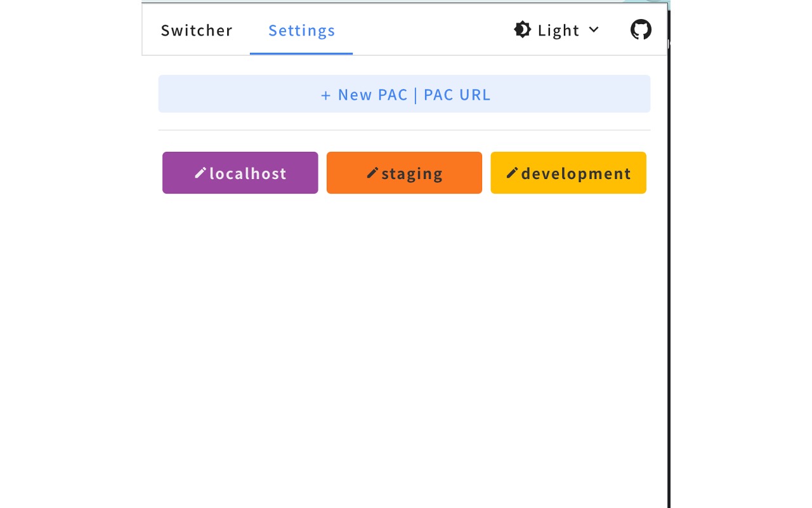
Task: Select the purple localhost profile swatch
Action: [240, 172]
